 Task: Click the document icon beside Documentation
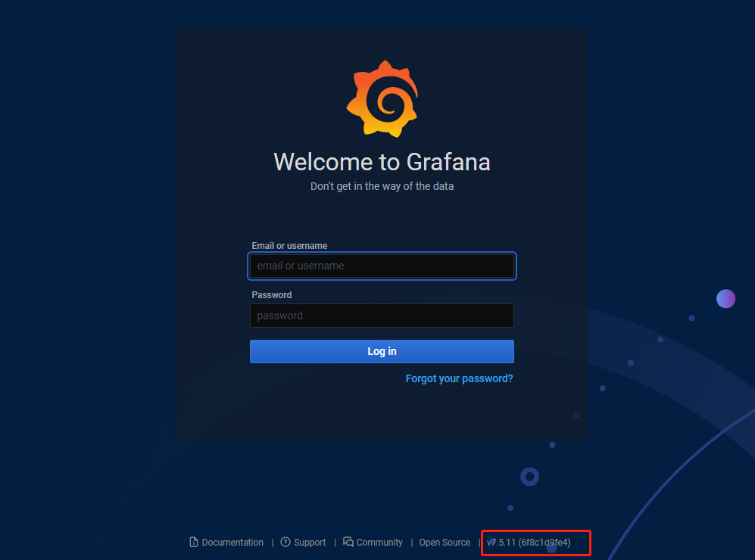click(x=193, y=542)
